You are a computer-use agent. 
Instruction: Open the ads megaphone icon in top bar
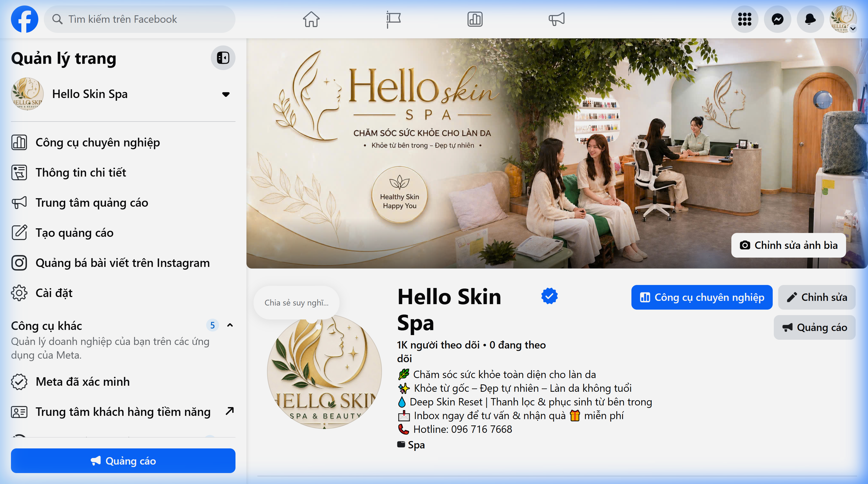(x=556, y=19)
